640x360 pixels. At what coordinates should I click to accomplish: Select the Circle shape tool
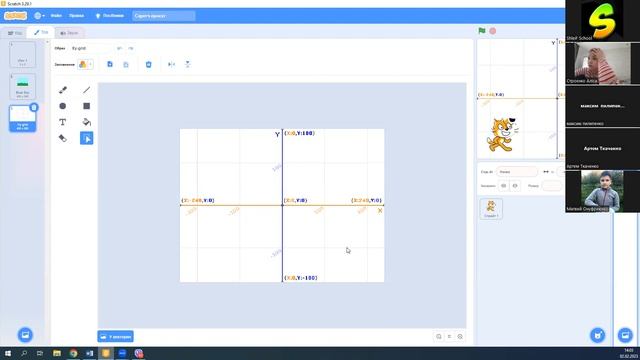click(62, 106)
